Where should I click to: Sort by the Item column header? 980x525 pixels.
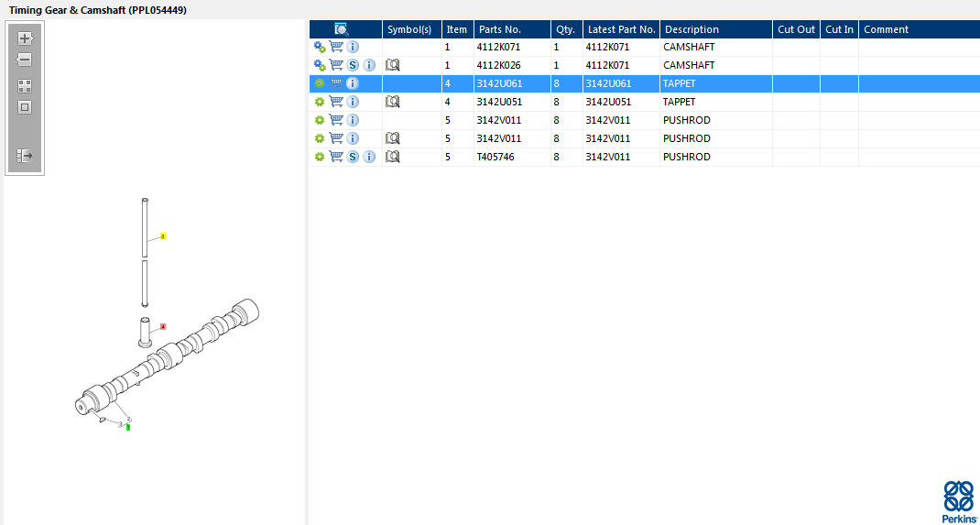point(458,29)
